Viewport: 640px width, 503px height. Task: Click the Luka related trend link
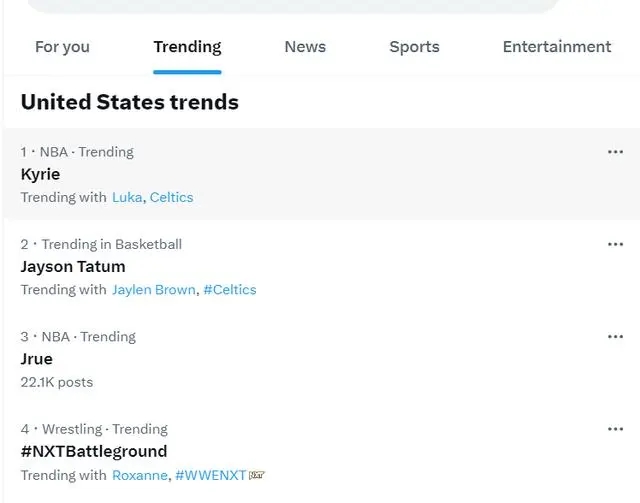coord(127,197)
